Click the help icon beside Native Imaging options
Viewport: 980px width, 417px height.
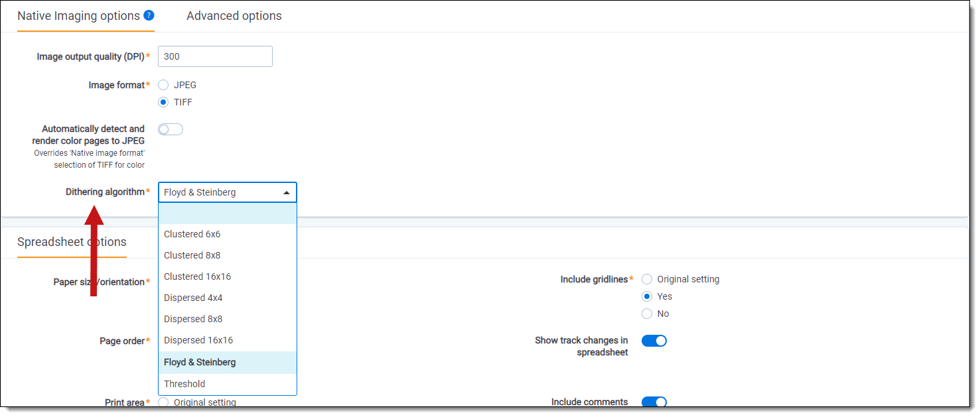(x=149, y=15)
